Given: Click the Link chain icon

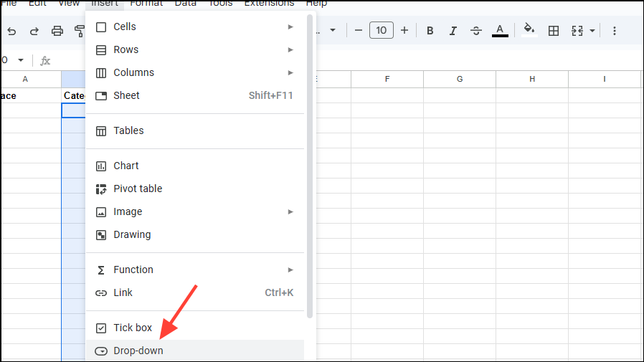Looking at the screenshot, I should (x=101, y=293).
